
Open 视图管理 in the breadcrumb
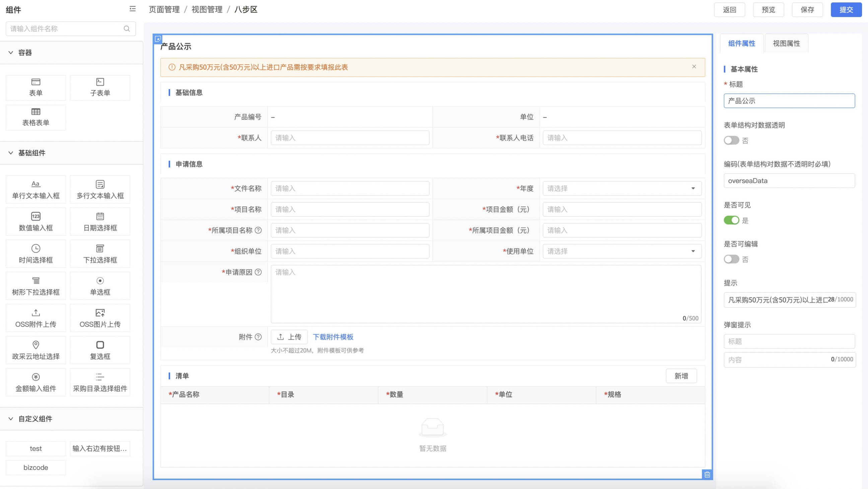[207, 9]
